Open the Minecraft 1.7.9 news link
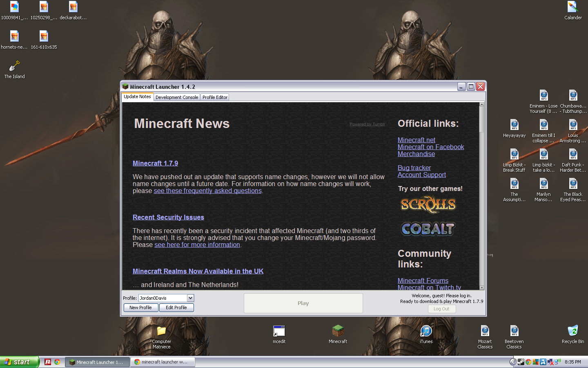This screenshot has width=588, height=368. [155, 163]
